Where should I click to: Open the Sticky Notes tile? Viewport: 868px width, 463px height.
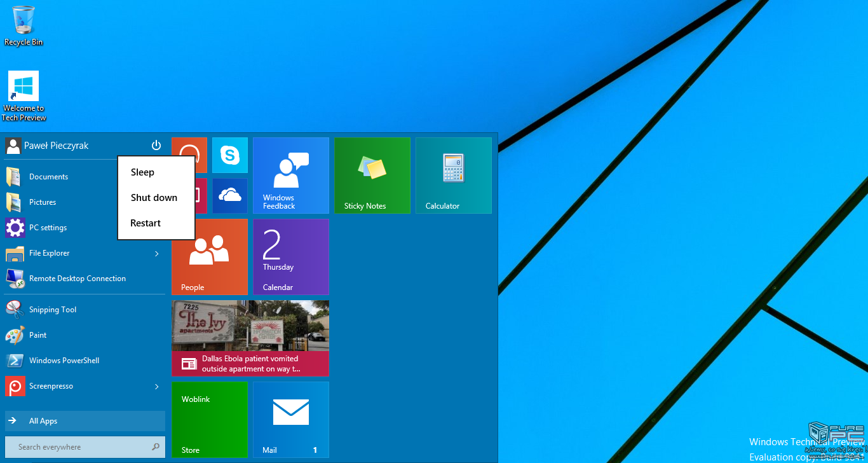point(372,176)
